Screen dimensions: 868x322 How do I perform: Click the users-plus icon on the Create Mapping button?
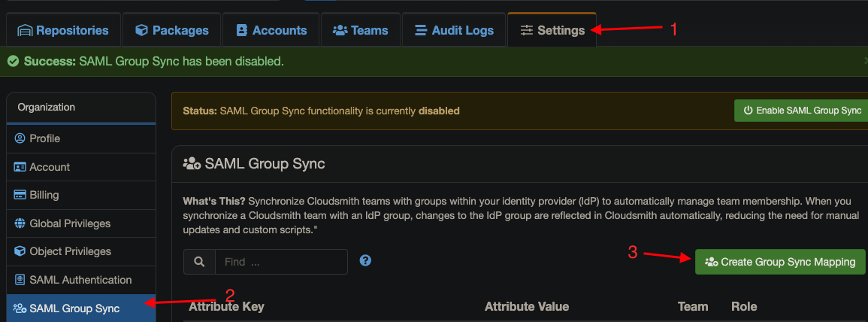(712, 262)
